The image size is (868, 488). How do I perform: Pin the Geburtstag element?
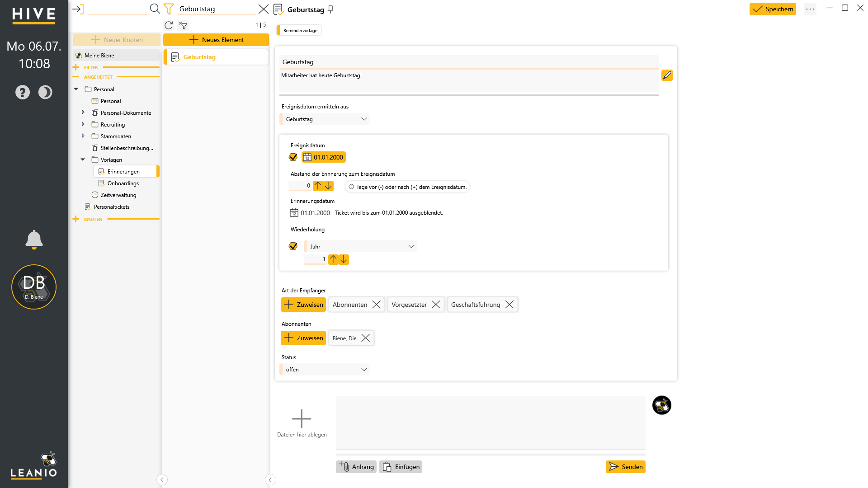(331, 9)
